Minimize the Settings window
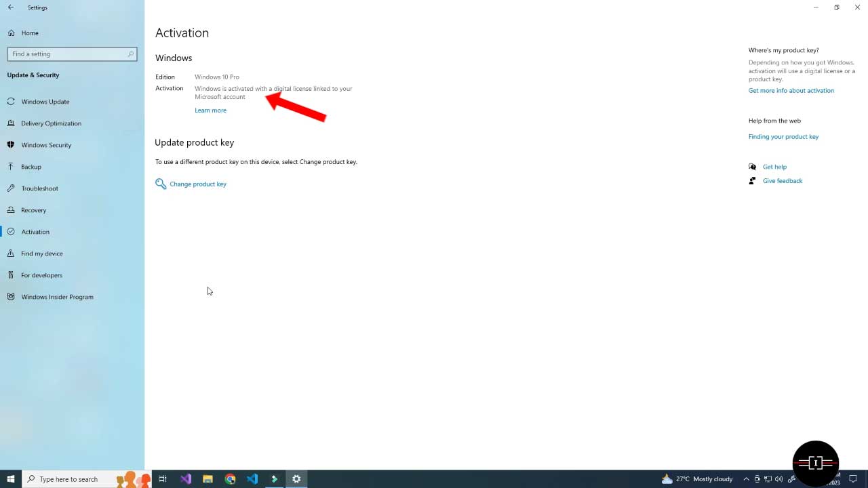This screenshot has height=488, width=868. pyautogui.click(x=816, y=7)
